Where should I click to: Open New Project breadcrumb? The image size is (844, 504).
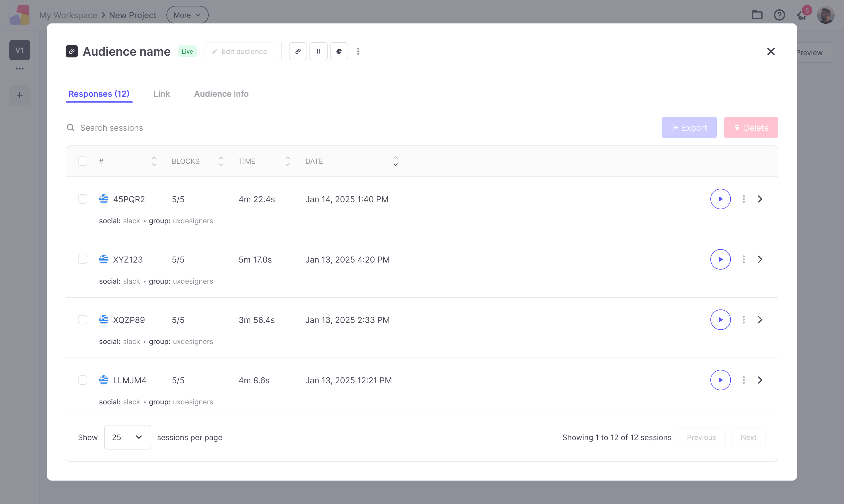coord(133,15)
